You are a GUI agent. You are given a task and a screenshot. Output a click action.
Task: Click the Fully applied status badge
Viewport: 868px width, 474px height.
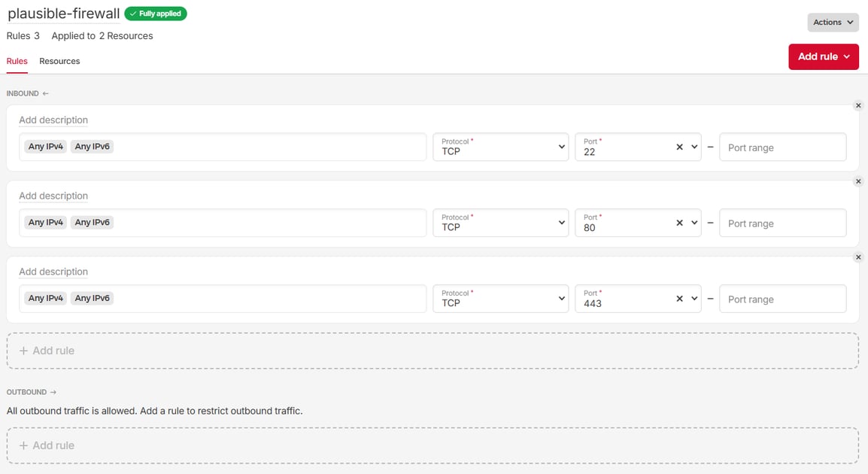pos(156,13)
